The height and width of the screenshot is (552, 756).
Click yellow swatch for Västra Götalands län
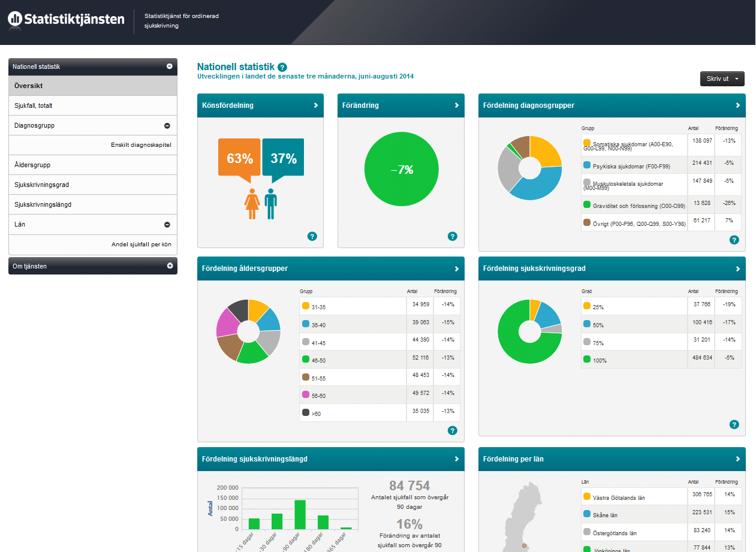point(587,496)
